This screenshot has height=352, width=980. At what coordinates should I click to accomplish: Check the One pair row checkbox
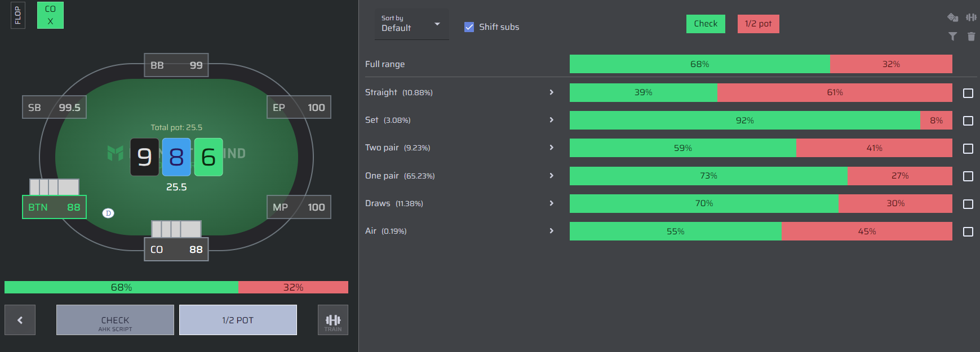tap(968, 176)
